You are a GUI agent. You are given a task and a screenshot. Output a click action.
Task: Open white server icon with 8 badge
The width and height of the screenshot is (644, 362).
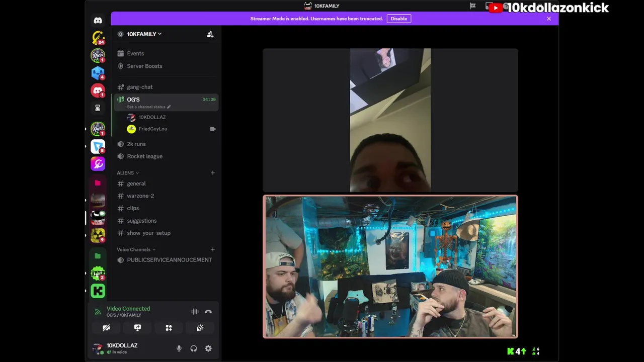pos(98,146)
